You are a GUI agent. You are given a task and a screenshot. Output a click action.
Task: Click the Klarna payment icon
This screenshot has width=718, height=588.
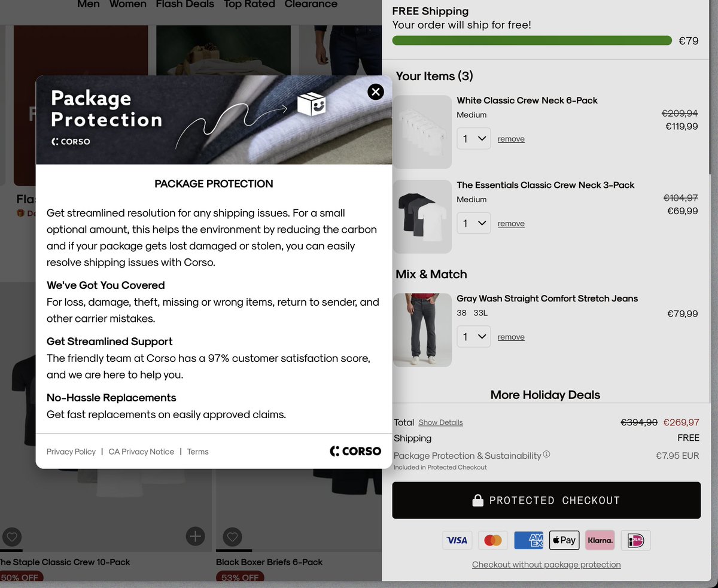600,540
